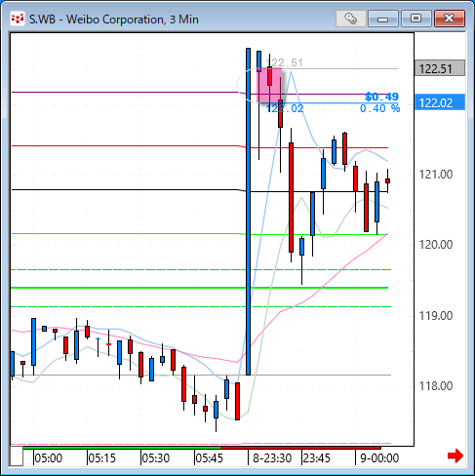The height and width of the screenshot is (476, 475).
Task: Click the 05:30 time axis label
Action: 156,458
